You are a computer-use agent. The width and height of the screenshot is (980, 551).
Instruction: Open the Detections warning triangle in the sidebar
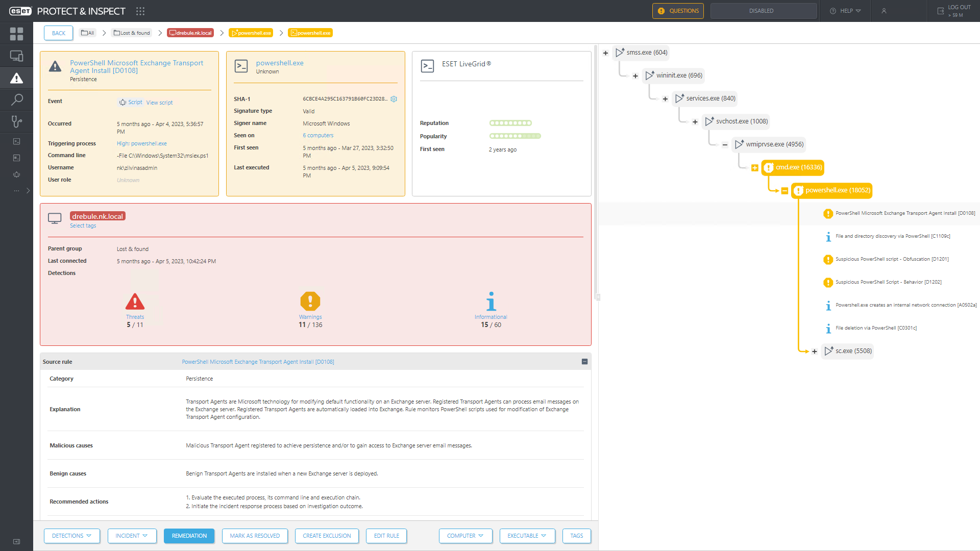click(x=16, y=78)
